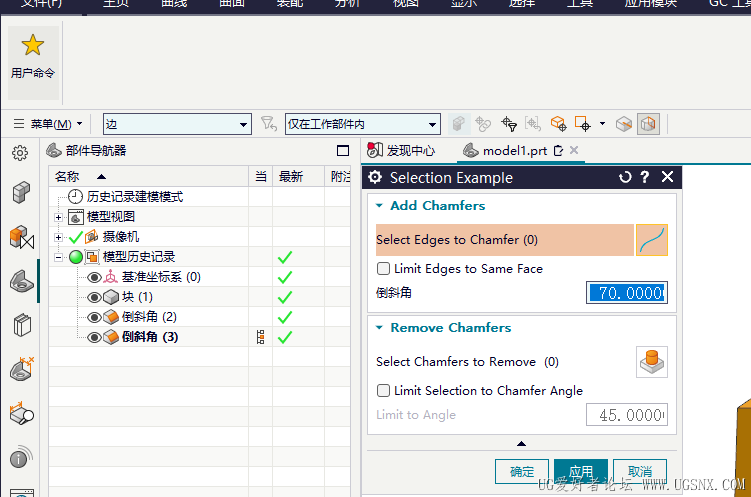Hide the 块 (1) feature

[95, 297]
